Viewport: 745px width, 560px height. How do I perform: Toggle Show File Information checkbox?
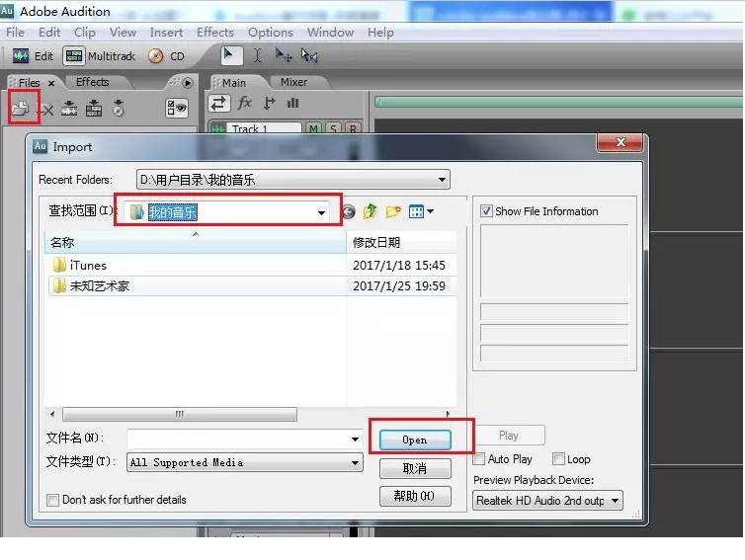(x=486, y=211)
